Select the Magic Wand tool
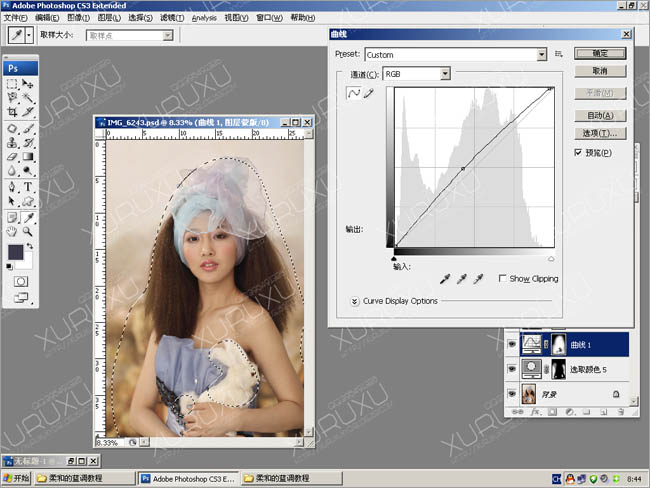This screenshot has height=488, width=650. tap(28, 99)
